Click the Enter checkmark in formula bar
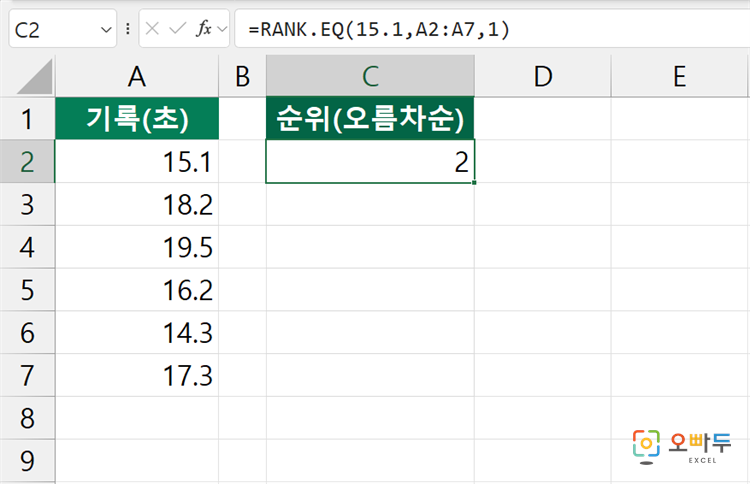The width and height of the screenshot is (750, 484). (x=177, y=29)
